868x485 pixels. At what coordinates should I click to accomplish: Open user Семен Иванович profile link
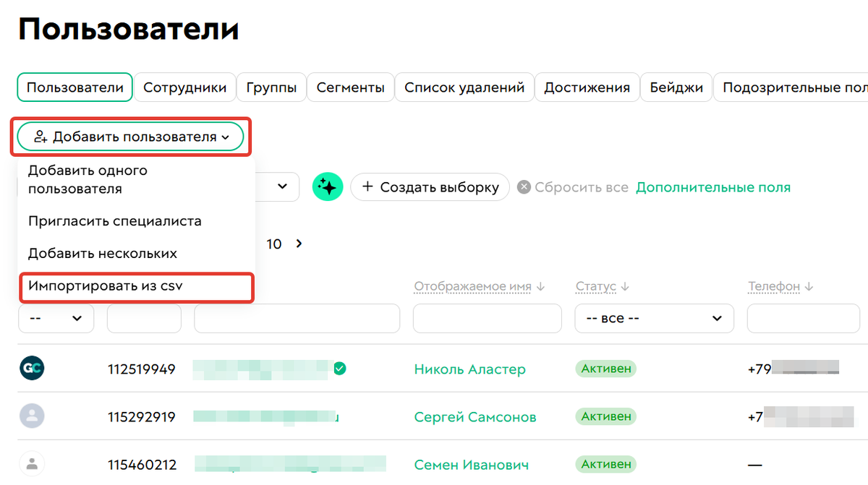(472, 465)
